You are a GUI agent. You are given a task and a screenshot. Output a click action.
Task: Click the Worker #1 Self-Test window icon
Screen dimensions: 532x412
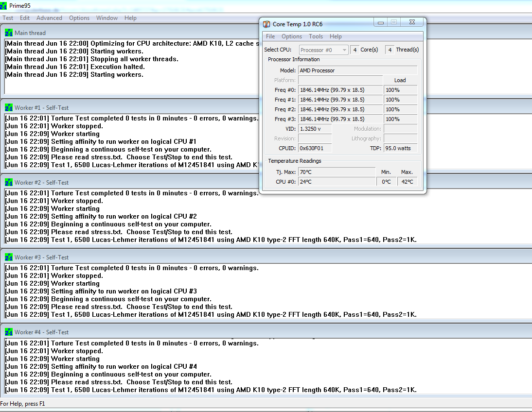(x=9, y=107)
